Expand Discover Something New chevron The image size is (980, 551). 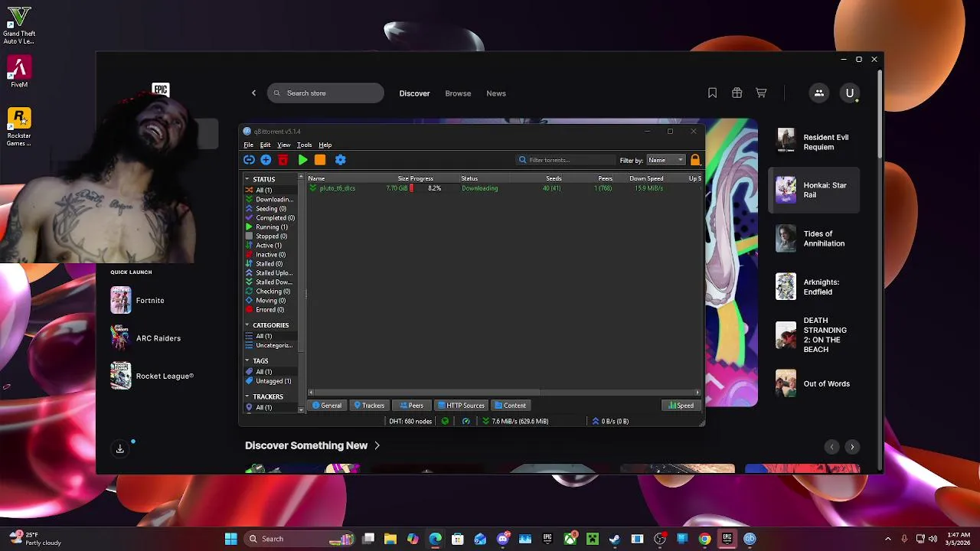377,445
